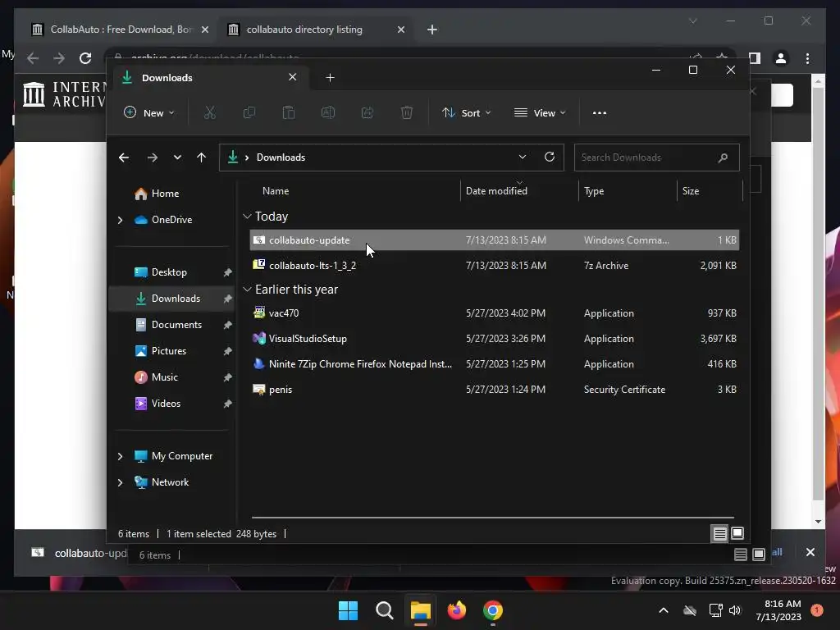Click the search magnifier in Search Downloads
The height and width of the screenshot is (630, 840).
723,157
